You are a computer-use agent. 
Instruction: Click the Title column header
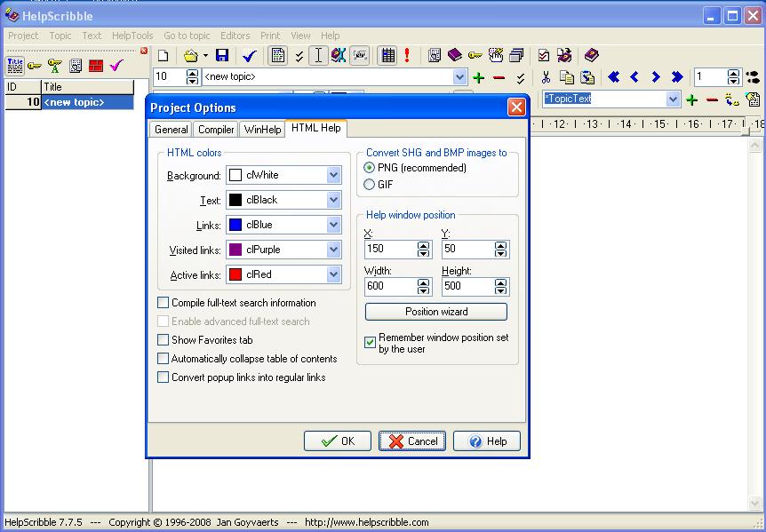click(87, 87)
